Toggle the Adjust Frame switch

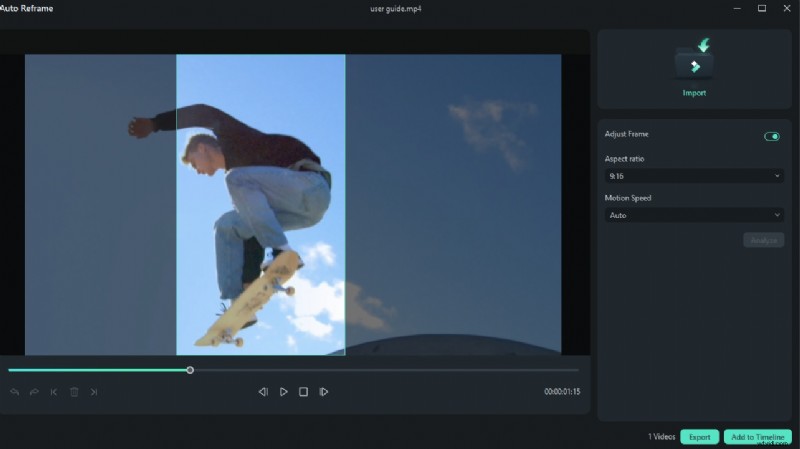point(771,136)
